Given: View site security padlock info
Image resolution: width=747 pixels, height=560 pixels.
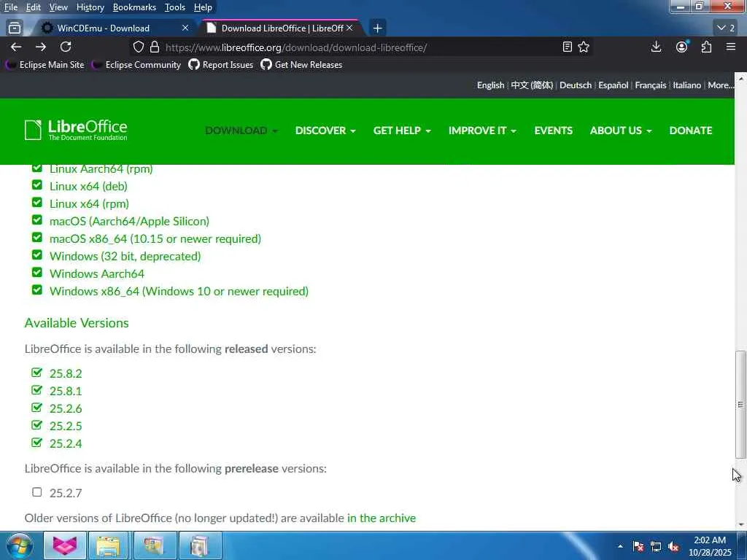Looking at the screenshot, I should tap(155, 47).
